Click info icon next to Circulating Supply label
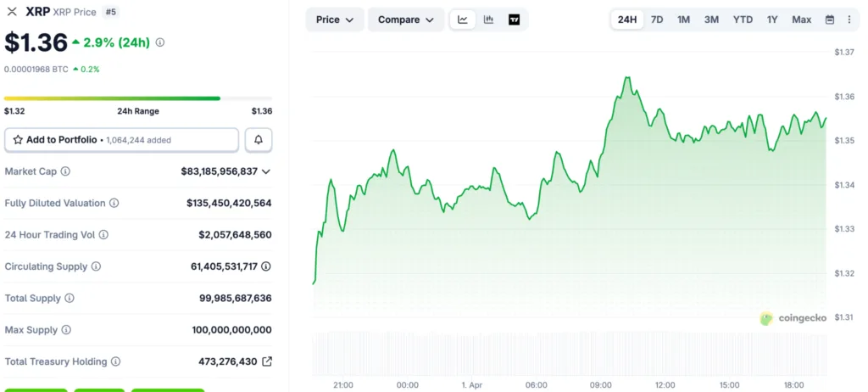The width and height of the screenshot is (868, 392). [x=96, y=266]
